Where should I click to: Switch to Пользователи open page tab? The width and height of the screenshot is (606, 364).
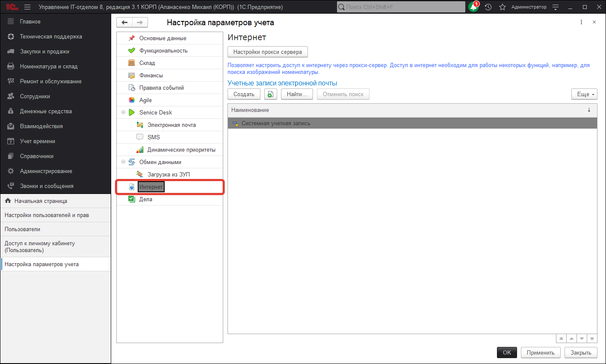pyautogui.click(x=22, y=229)
